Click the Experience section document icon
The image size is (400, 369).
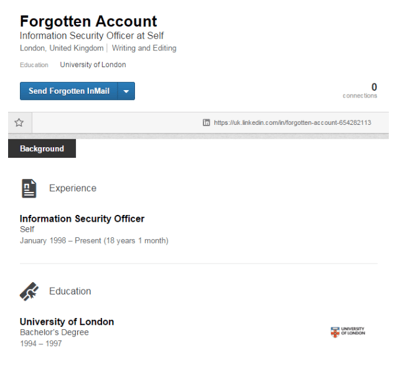point(29,188)
